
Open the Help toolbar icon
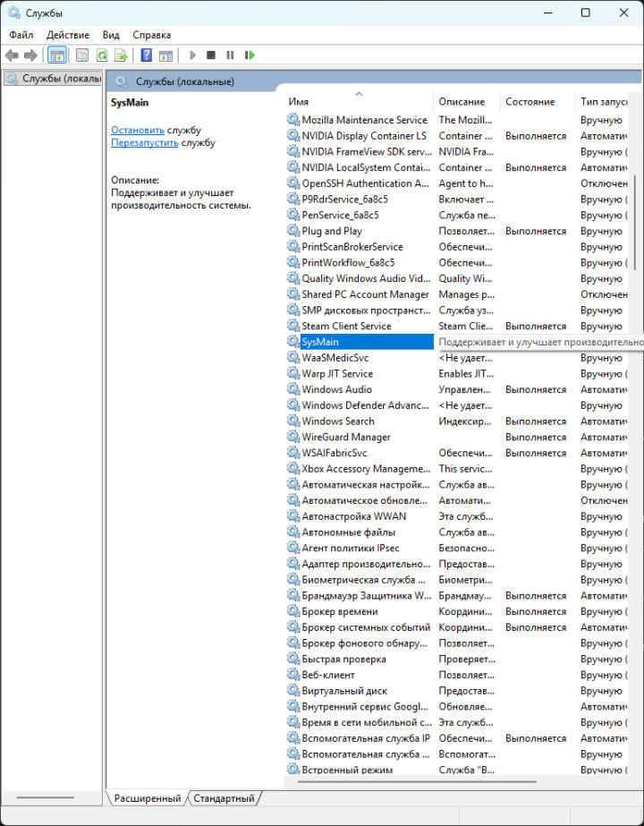(x=146, y=55)
